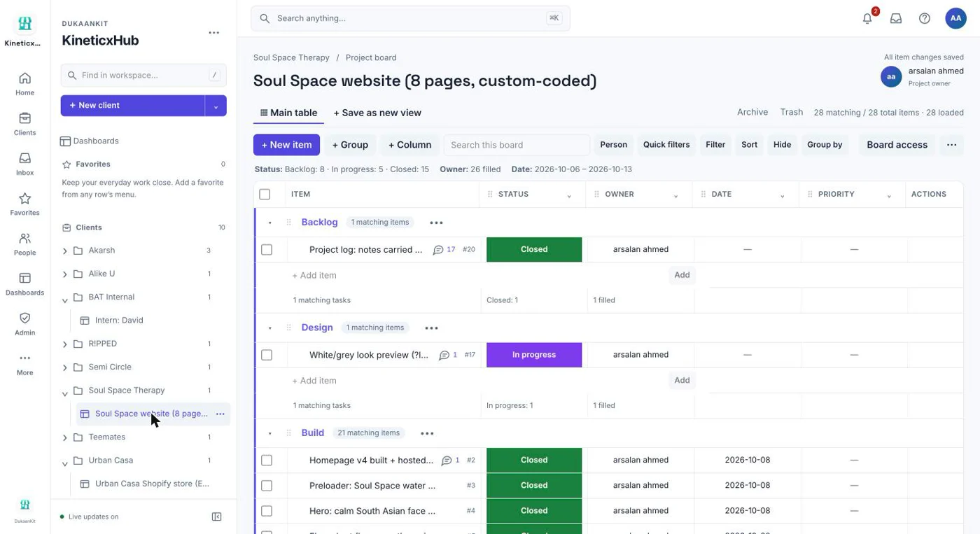The height and width of the screenshot is (534, 980).
Task: Open the help question mark icon
Action: click(925, 19)
